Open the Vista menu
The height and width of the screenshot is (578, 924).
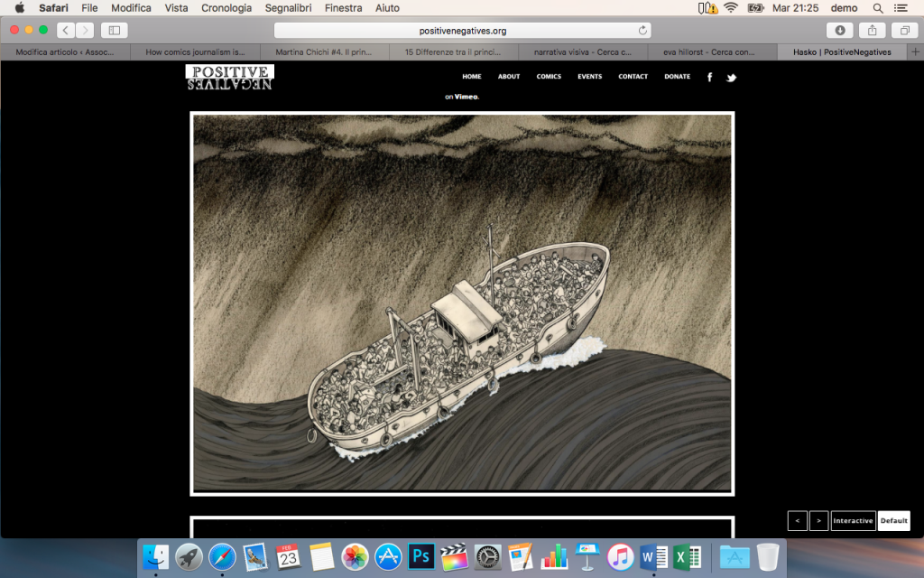coord(176,7)
